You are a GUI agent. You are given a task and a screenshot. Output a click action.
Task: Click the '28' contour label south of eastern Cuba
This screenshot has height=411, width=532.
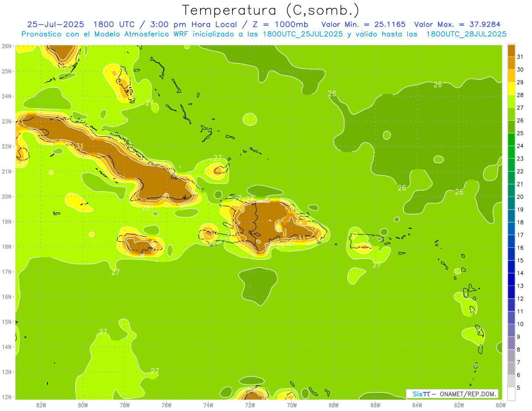147,207
